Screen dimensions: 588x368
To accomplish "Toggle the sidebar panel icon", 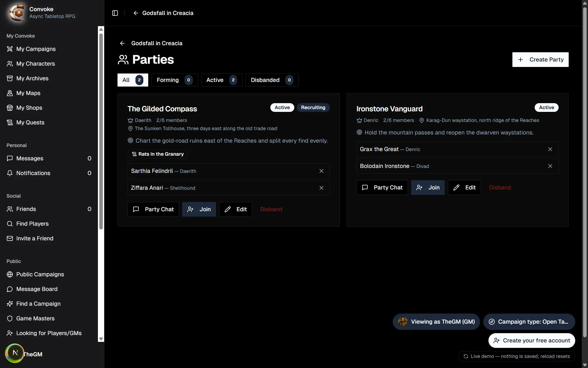I will pyautogui.click(x=115, y=13).
